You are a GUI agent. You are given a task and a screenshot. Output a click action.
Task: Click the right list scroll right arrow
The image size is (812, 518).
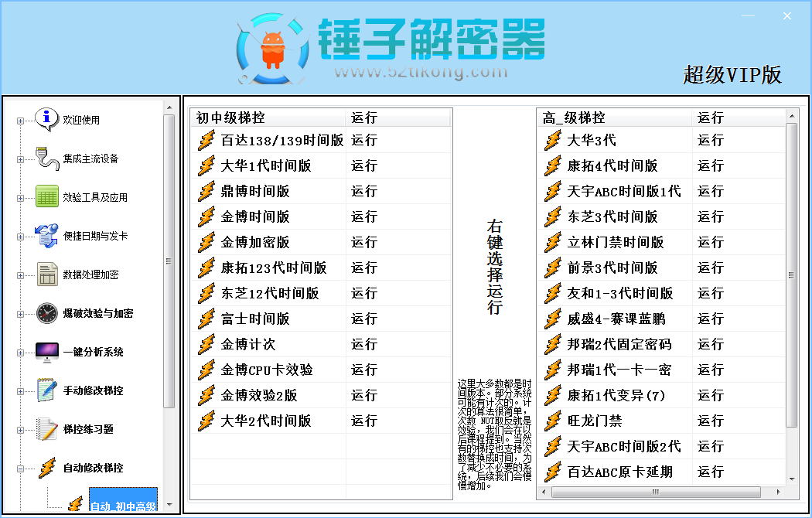[x=778, y=492]
